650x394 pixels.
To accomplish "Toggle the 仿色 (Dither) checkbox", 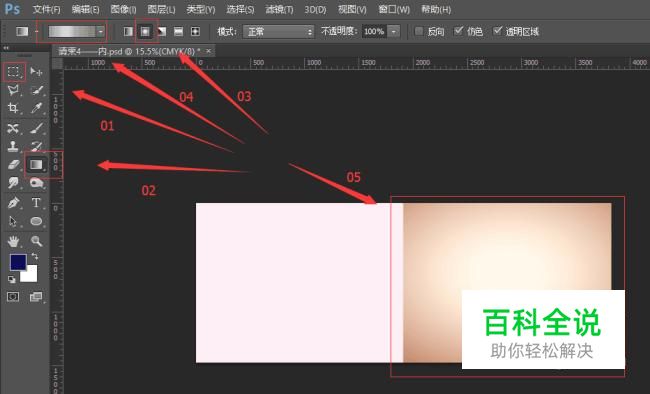I will tap(458, 31).
